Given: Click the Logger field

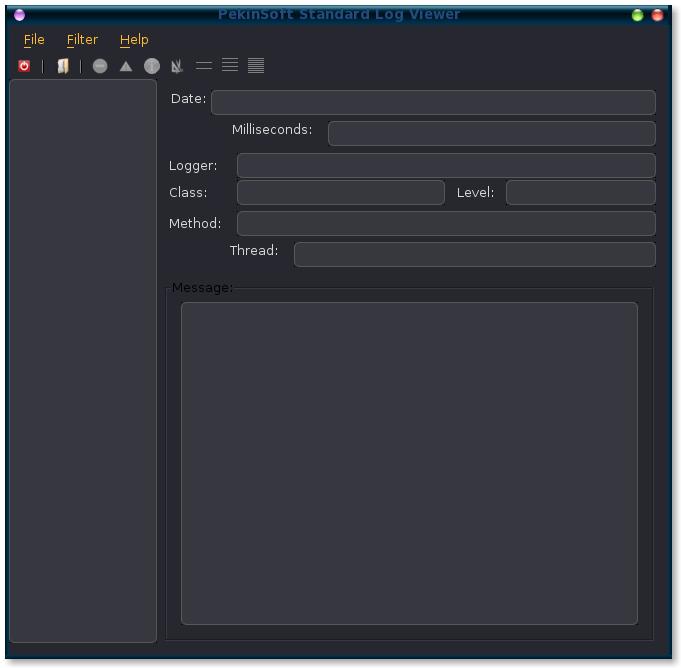Looking at the screenshot, I should pos(446,165).
